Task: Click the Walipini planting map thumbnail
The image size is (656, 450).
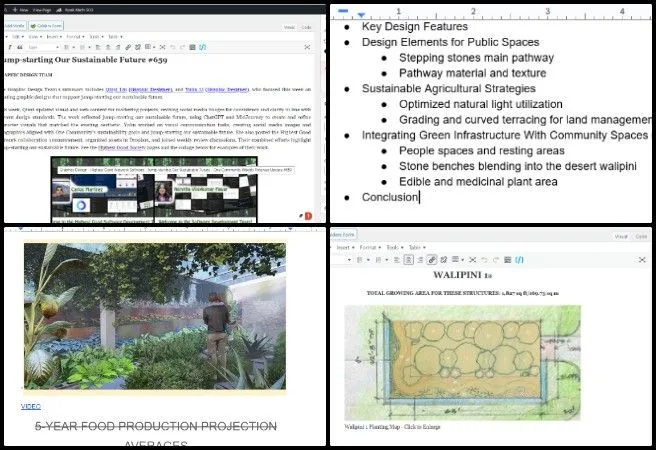Action: tap(462, 363)
